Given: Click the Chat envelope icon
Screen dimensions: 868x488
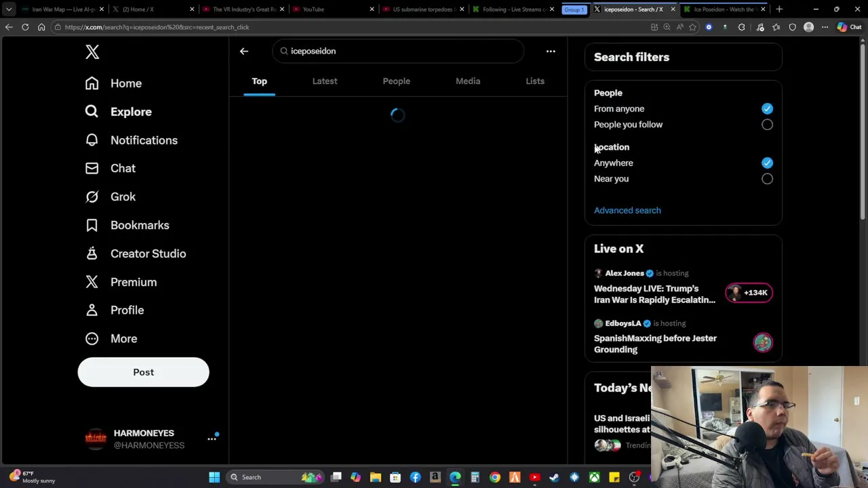Looking at the screenshot, I should [x=92, y=168].
